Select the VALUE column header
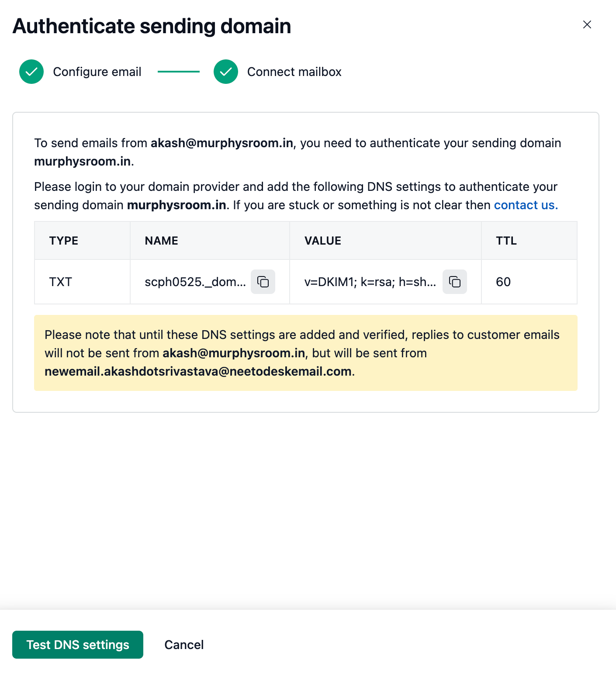616x677 pixels. [323, 241]
